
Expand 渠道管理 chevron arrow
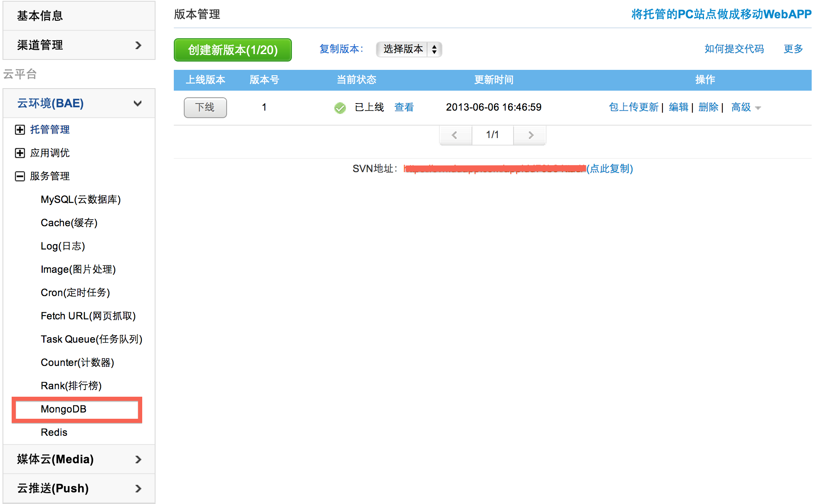click(x=138, y=45)
